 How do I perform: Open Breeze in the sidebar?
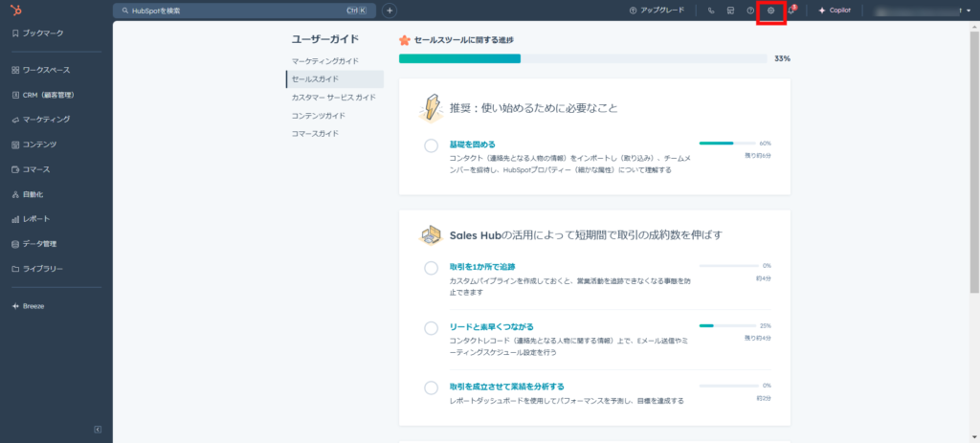click(28, 306)
